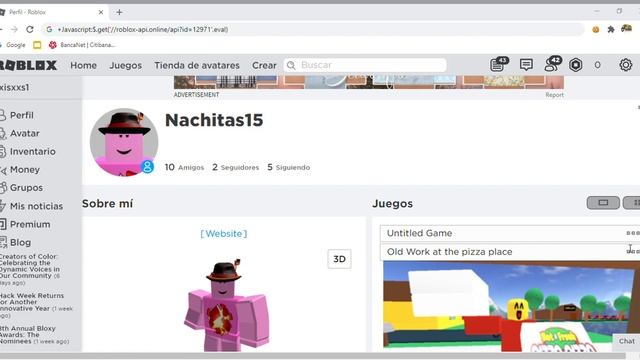Click the pink avatar full-body render

227,305
